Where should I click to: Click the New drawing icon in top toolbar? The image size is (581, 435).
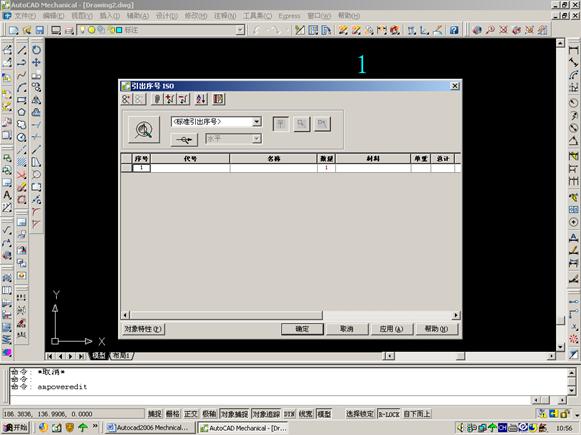tap(13, 30)
